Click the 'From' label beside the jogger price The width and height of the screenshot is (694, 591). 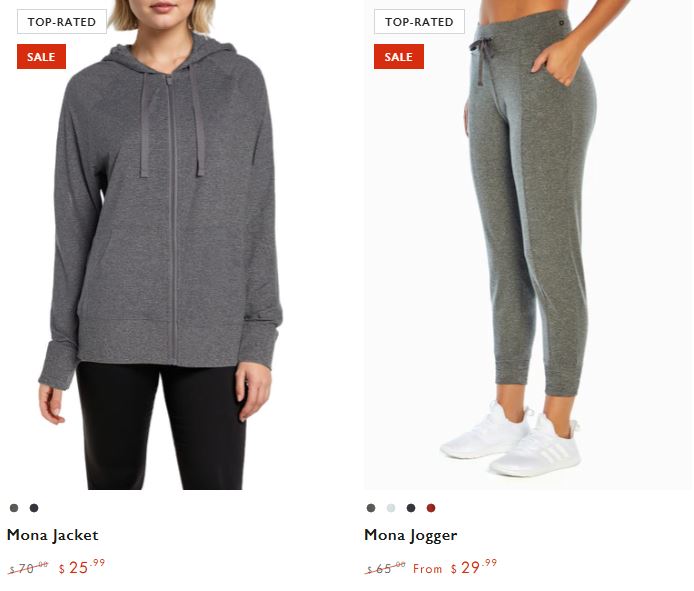tap(427, 568)
